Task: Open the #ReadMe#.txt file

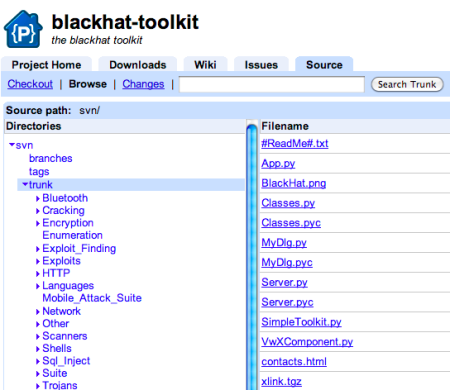Action: [295, 144]
